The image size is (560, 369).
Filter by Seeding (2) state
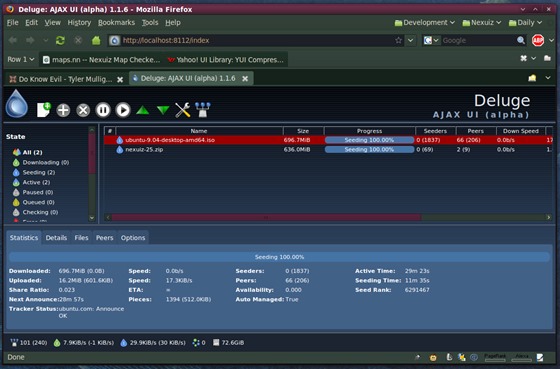click(x=34, y=172)
